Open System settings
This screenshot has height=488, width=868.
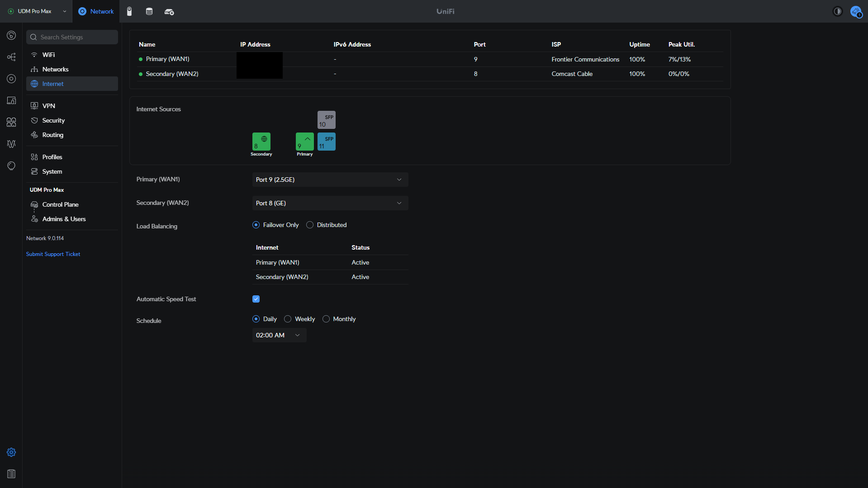[x=72, y=171]
